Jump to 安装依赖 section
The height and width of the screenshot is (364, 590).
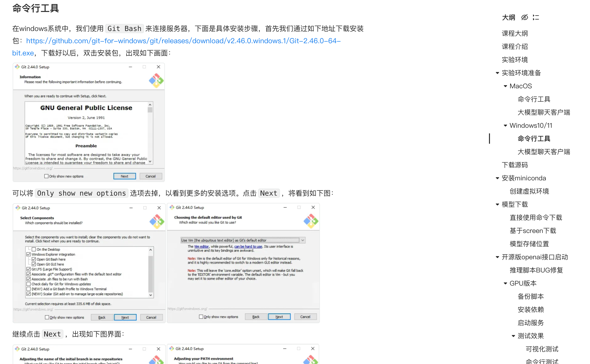(531, 310)
